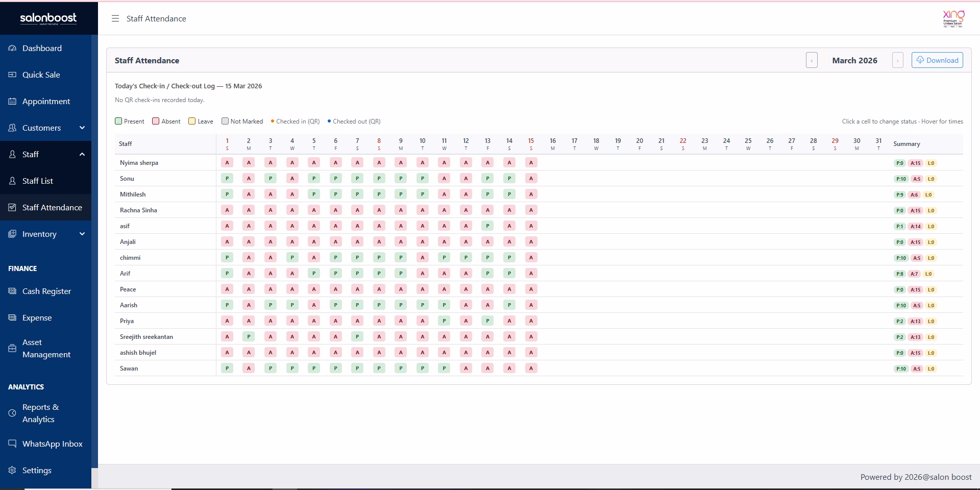
Task: Click the Expense sidebar icon
Action: point(12,317)
